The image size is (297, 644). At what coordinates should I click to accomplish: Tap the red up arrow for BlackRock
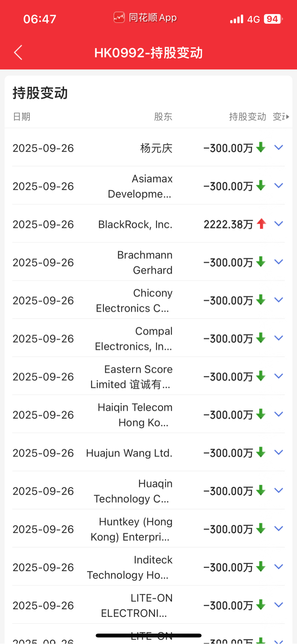coord(261,224)
